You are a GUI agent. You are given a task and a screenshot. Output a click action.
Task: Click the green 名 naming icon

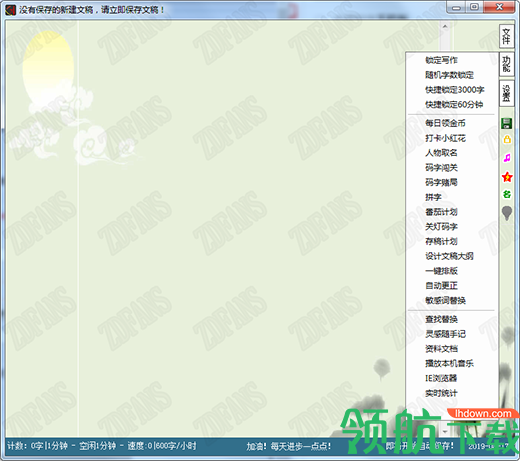[507, 194]
